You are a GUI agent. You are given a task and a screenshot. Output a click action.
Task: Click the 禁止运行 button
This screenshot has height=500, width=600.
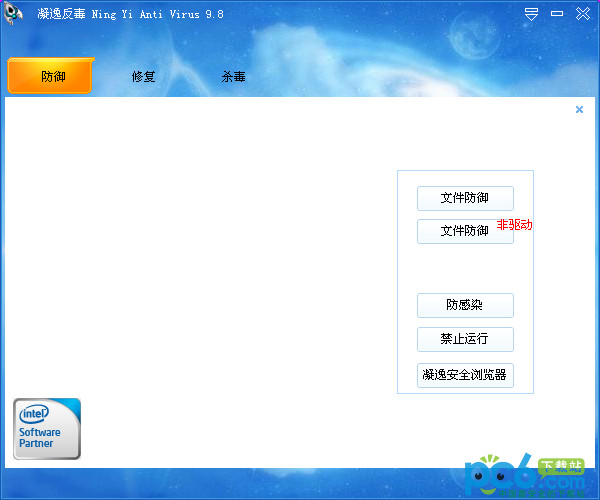(x=465, y=339)
